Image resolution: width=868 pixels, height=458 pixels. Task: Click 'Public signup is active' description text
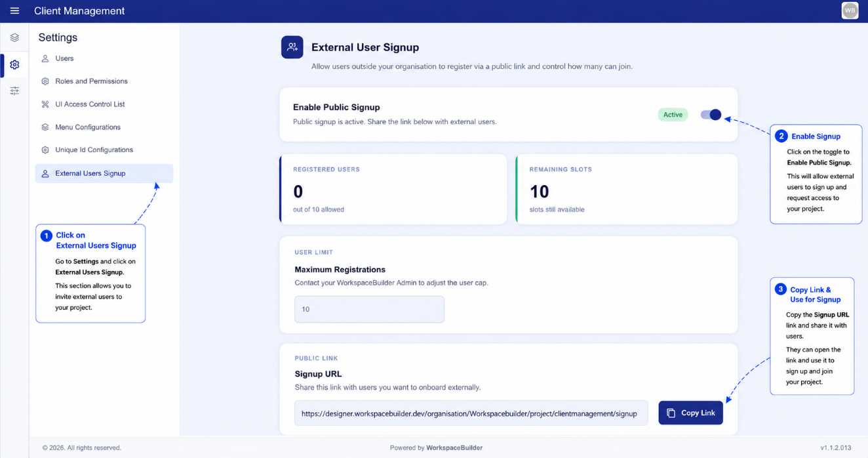pos(395,121)
